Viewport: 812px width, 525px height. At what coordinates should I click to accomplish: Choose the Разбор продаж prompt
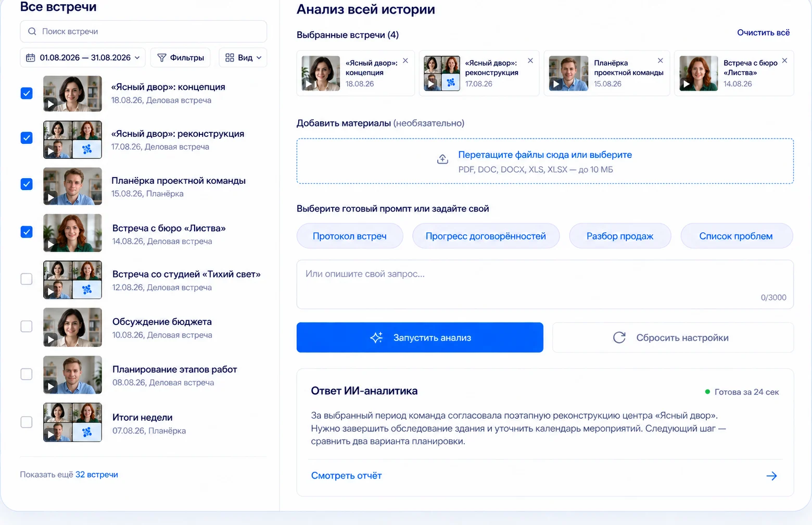620,236
